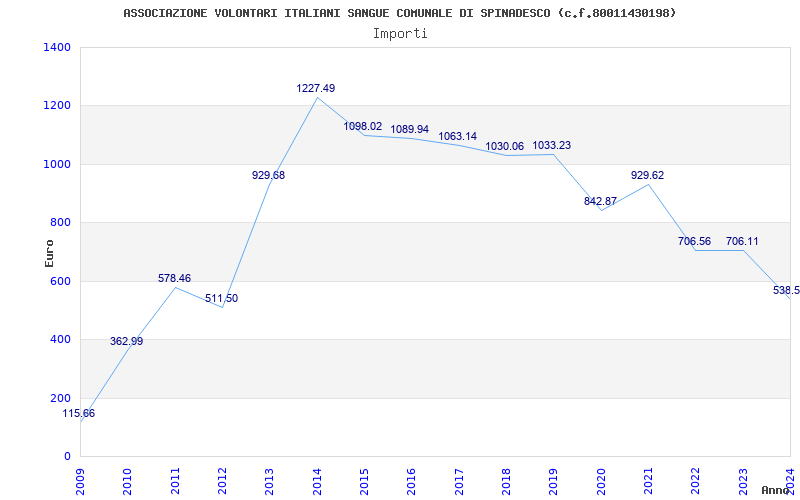The width and height of the screenshot is (800, 500).
Task: Click the 600 y-axis tick label
Action: click(x=60, y=281)
